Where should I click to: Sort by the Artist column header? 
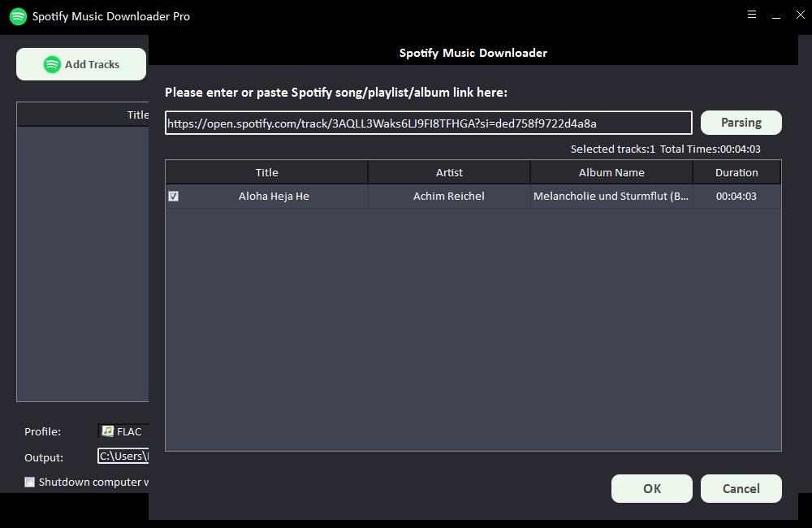pyautogui.click(x=449, y=172)
